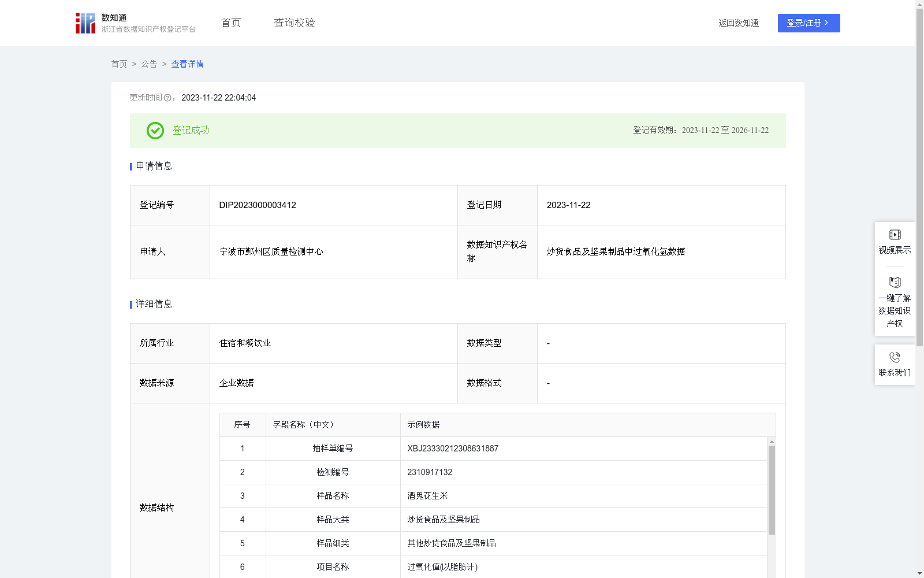Select the 样品大类 field row
Image resolution: width=924 pixels, height=578 pixels.
[333, 520]
